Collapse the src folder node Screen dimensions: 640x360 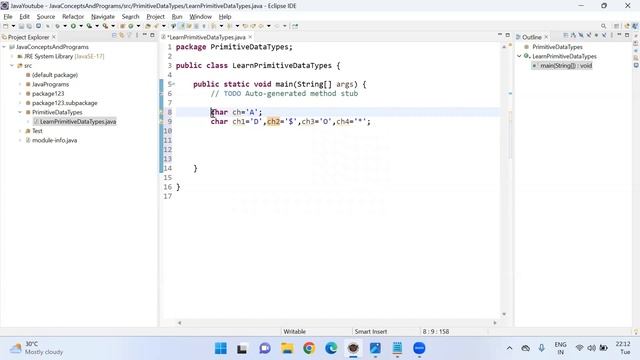(12, 66)
